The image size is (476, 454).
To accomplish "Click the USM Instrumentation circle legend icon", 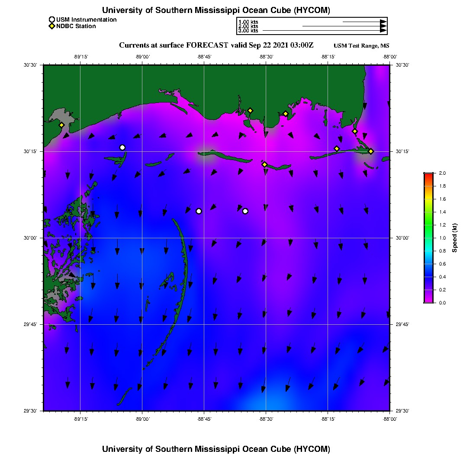I will tap(52, 20).
